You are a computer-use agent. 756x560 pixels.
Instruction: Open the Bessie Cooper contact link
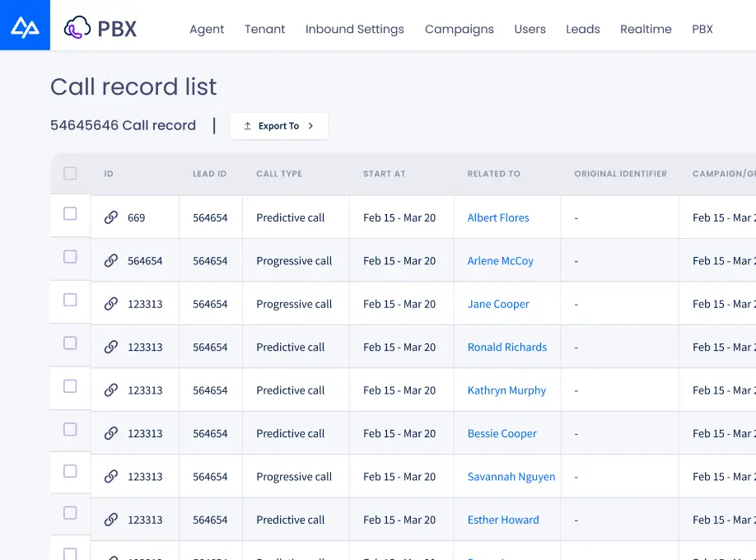(x=502, y=434)
